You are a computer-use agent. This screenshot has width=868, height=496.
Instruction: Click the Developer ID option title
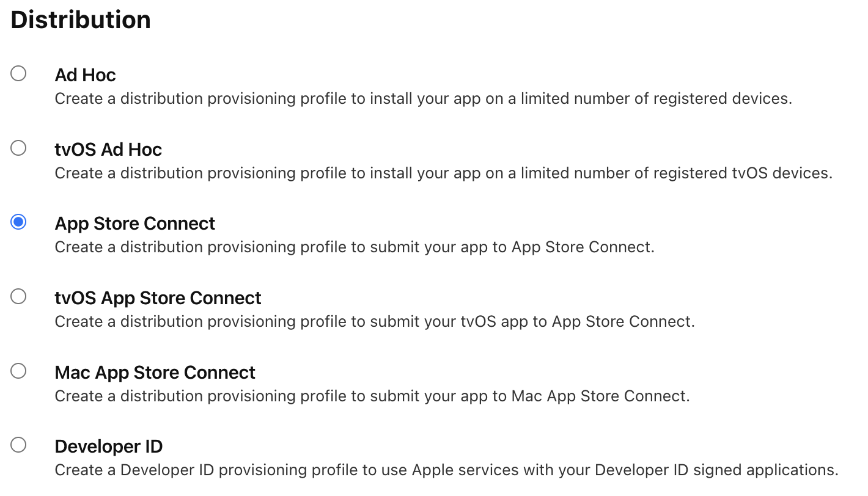pyautogui.click(x=108, y=447)
